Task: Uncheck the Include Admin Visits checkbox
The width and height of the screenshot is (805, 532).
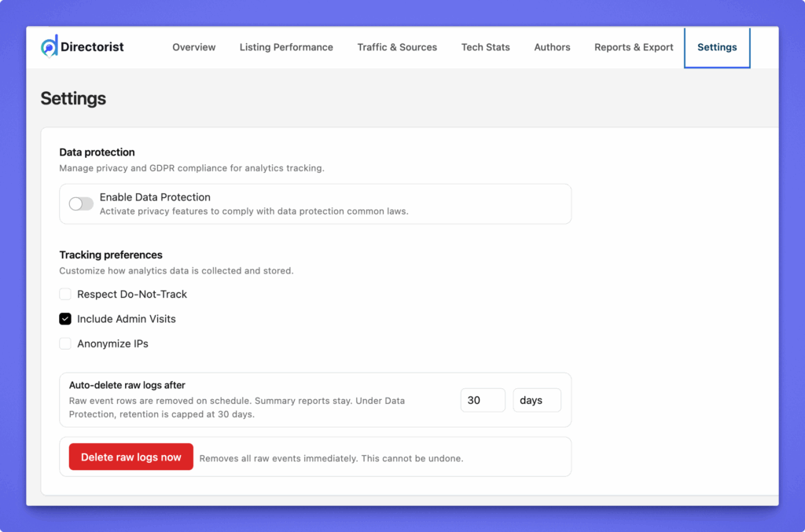Action: pos(65,319)
